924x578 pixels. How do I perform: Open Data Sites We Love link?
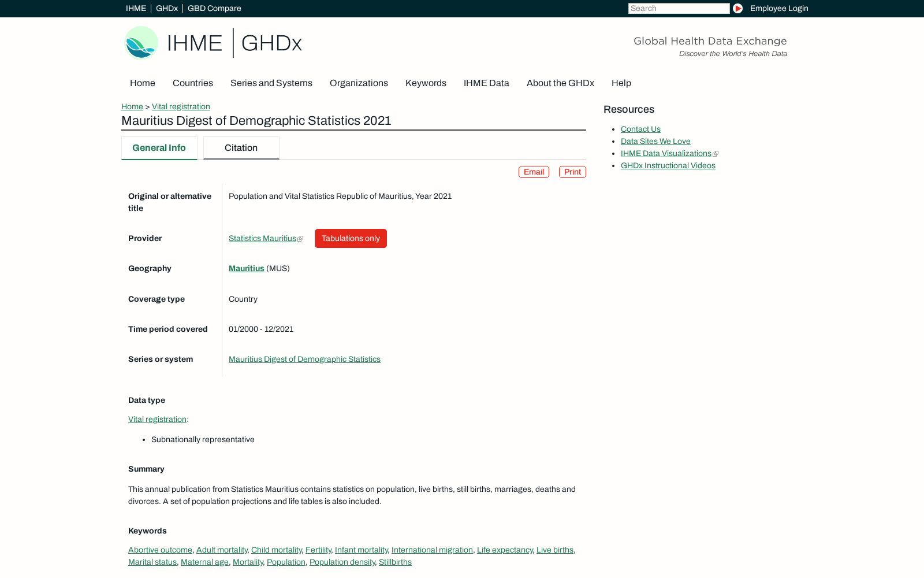(x=655, y=142)
